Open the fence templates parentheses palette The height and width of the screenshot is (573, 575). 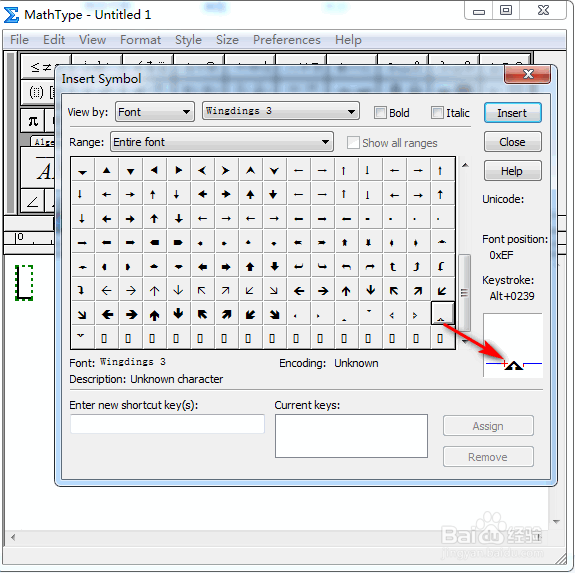point(38,92)
